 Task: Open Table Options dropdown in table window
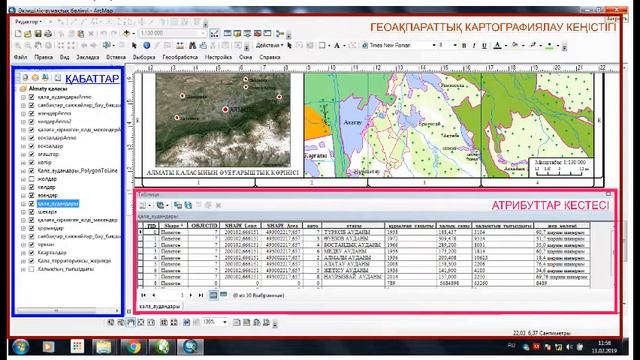pyautogui.click(x=144, y=205)
